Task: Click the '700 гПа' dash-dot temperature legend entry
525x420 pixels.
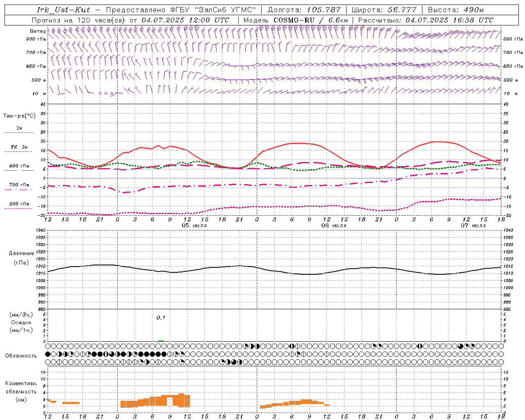Action: click(19, 185)
